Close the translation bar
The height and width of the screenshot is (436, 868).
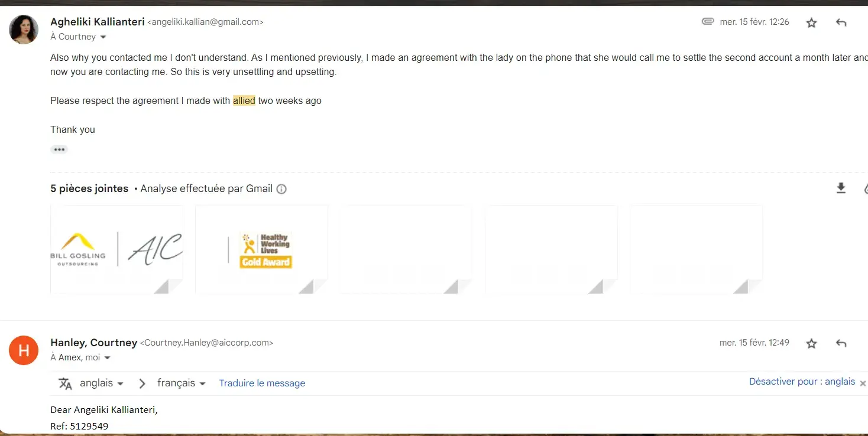(x=863, y=383)
